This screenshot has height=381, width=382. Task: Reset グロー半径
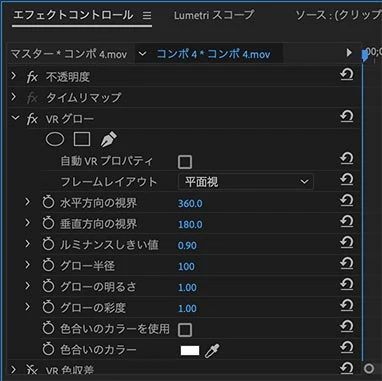[x=347, y=264]
